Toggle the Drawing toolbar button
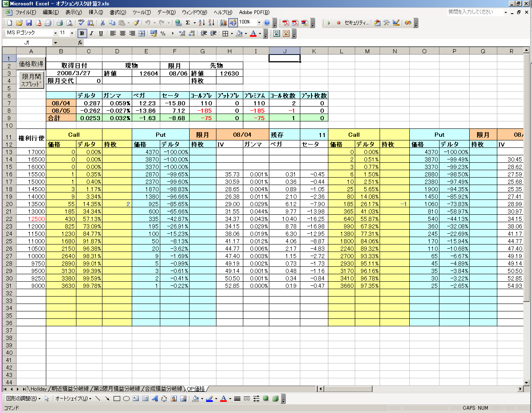532x413 pixels. 233,23
